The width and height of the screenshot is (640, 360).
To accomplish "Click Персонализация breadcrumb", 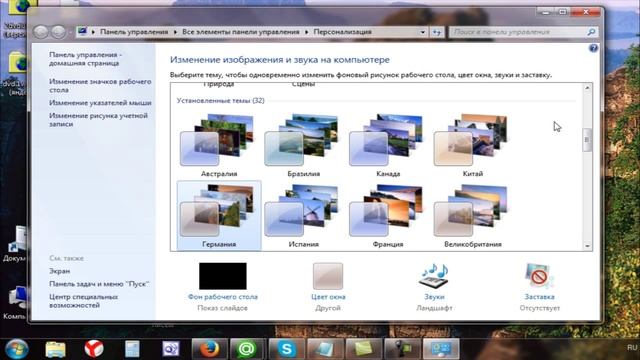I will 342,32.
